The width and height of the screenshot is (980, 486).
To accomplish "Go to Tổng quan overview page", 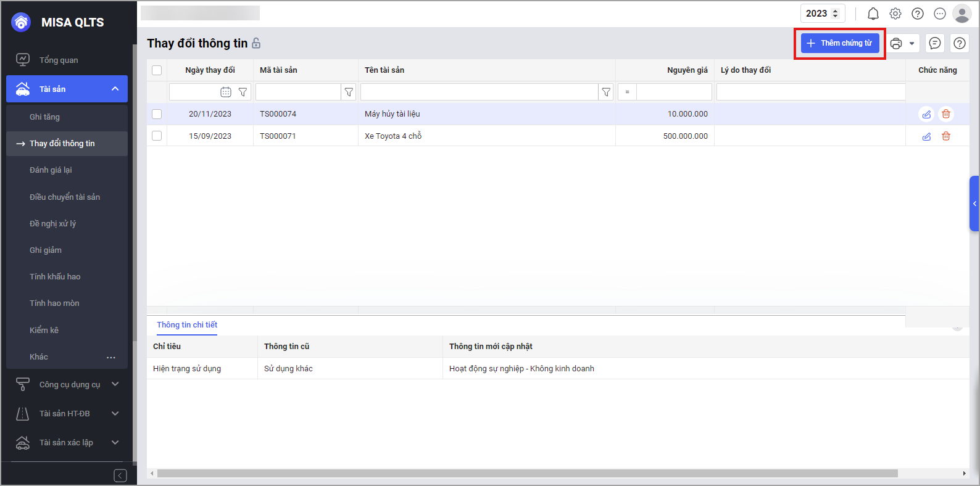I will click(59, 60).
